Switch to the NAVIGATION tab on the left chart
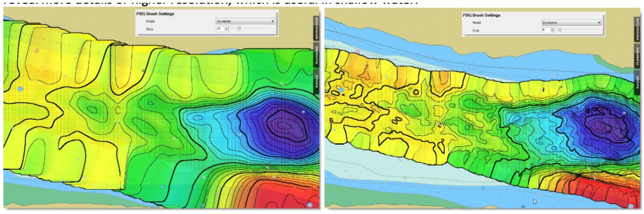644x214 pixels. coord(316,28)
